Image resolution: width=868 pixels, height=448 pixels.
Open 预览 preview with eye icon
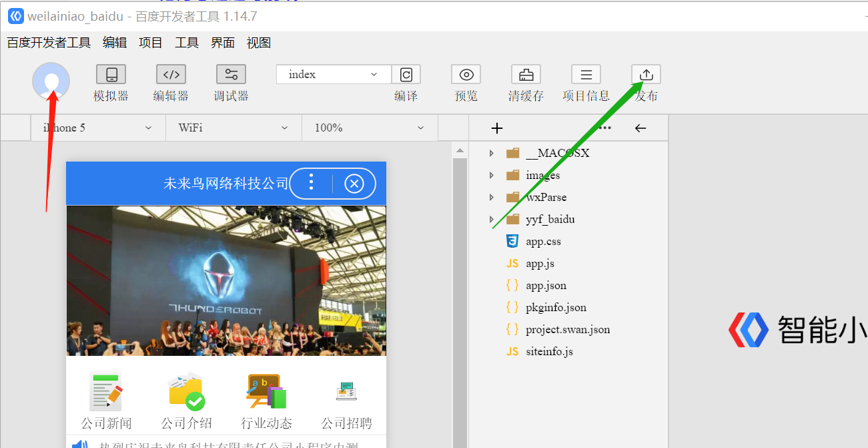coord(466,75)
